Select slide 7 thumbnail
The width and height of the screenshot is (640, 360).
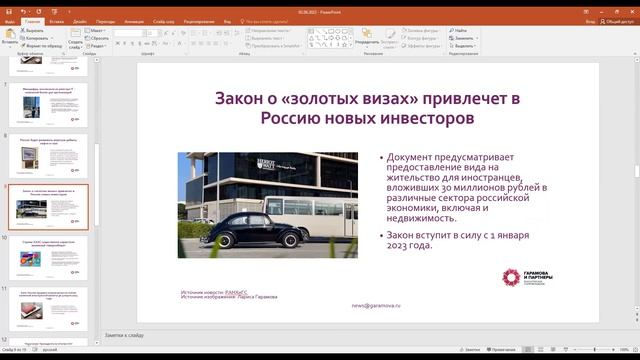tap(48, 105)
